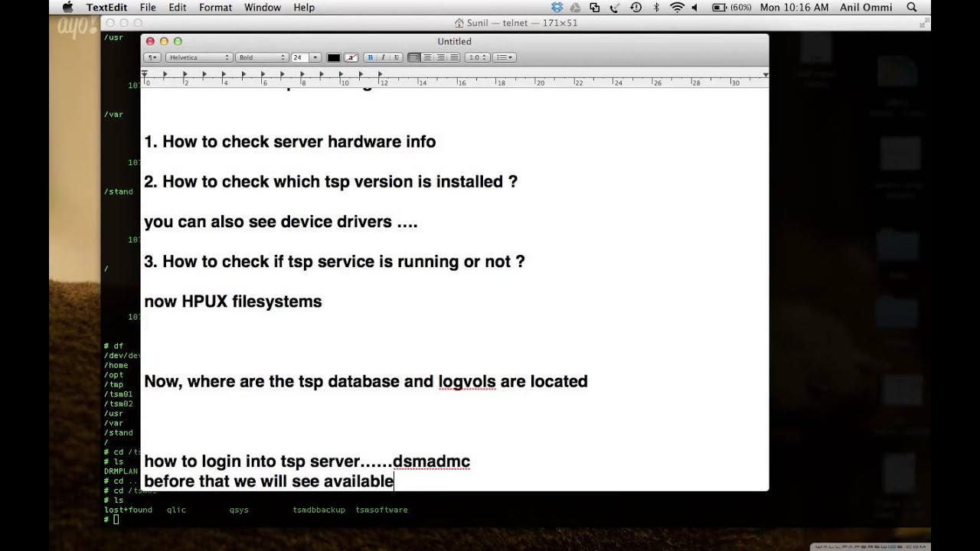
Task: Open the File menu
Action: click(148, 8)
